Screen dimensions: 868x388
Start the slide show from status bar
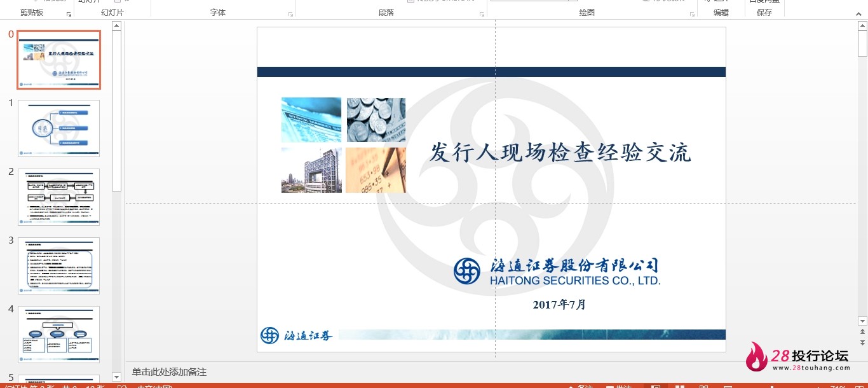pyautogui.click(x=728, y=385)
